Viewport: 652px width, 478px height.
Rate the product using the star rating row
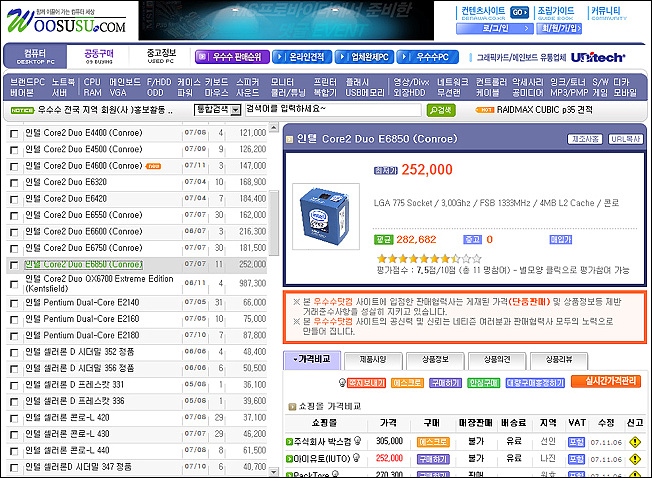(x=429, y=259)
